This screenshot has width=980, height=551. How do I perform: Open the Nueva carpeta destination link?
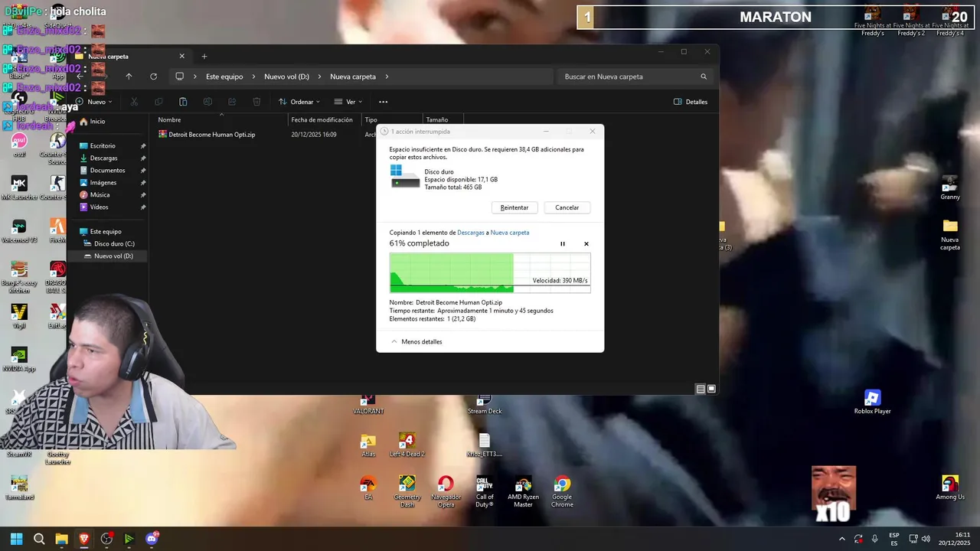point(510,233)
